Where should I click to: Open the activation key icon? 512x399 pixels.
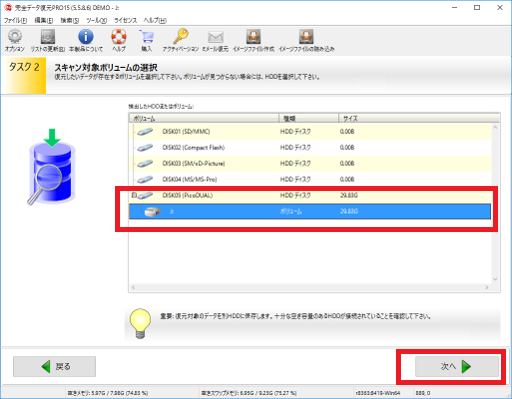click(x=181, y=37)
